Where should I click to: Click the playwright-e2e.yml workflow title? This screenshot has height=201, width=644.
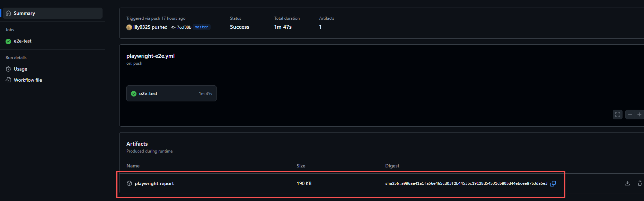point(150,56)
